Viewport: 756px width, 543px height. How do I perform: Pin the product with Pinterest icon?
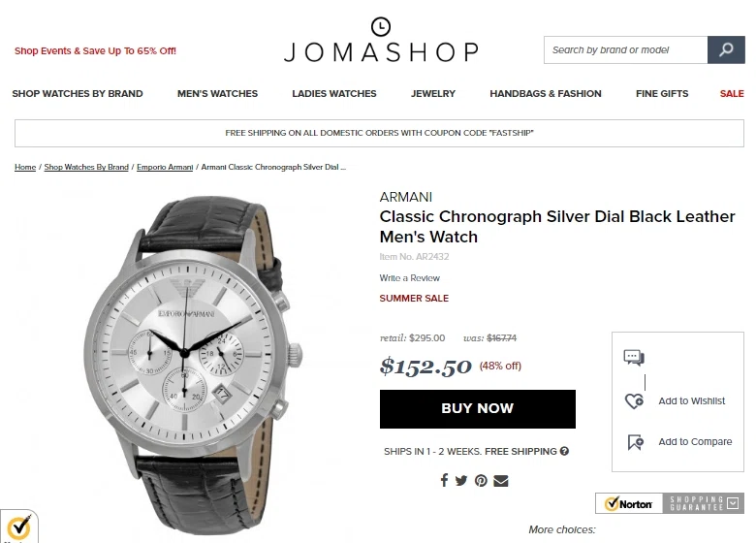(481, 481)
